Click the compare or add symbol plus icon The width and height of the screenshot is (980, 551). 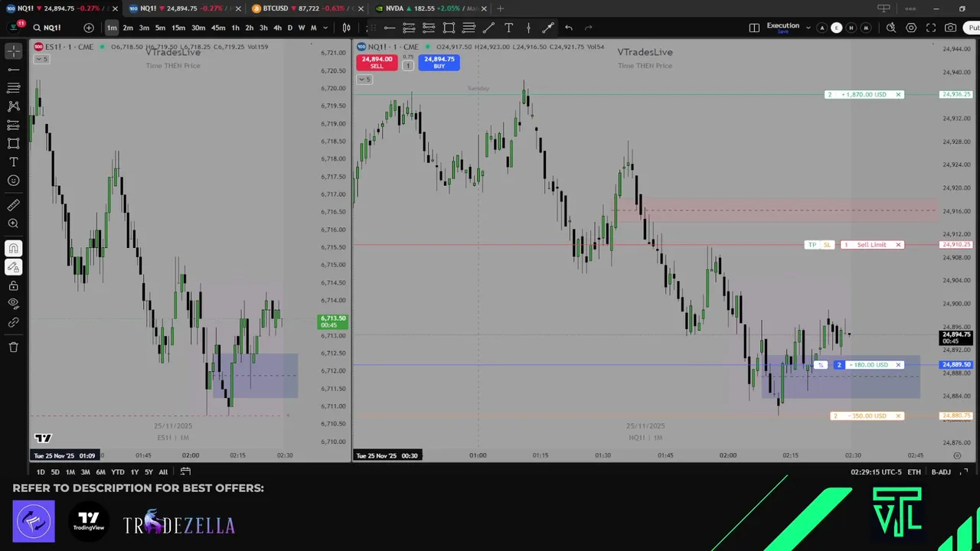(x=89, y=28)
